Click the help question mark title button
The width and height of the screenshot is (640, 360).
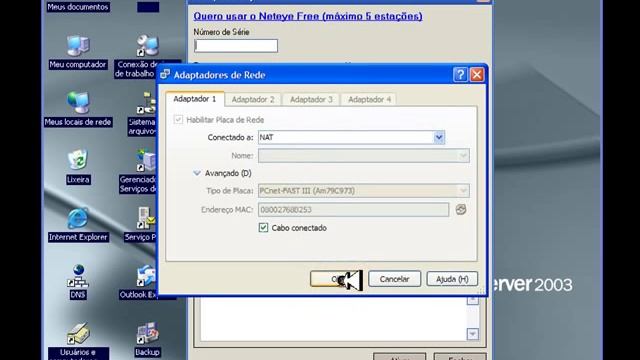point(460,75)
